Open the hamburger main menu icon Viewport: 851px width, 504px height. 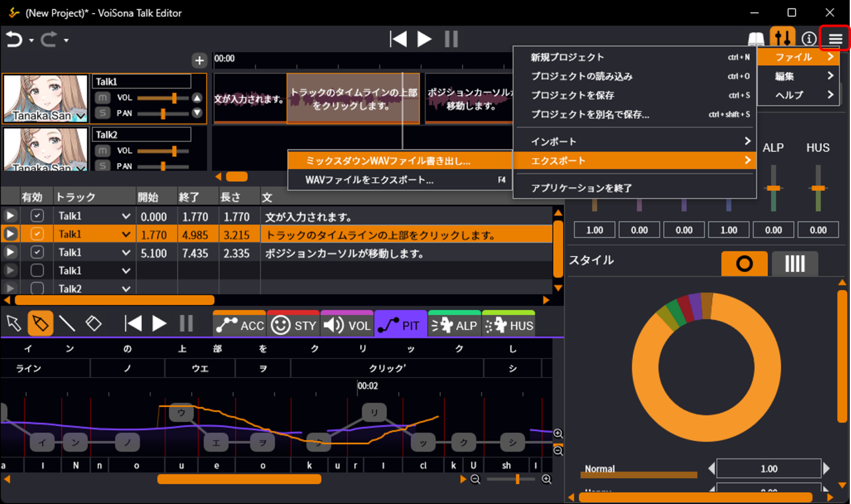coord(835,39)
